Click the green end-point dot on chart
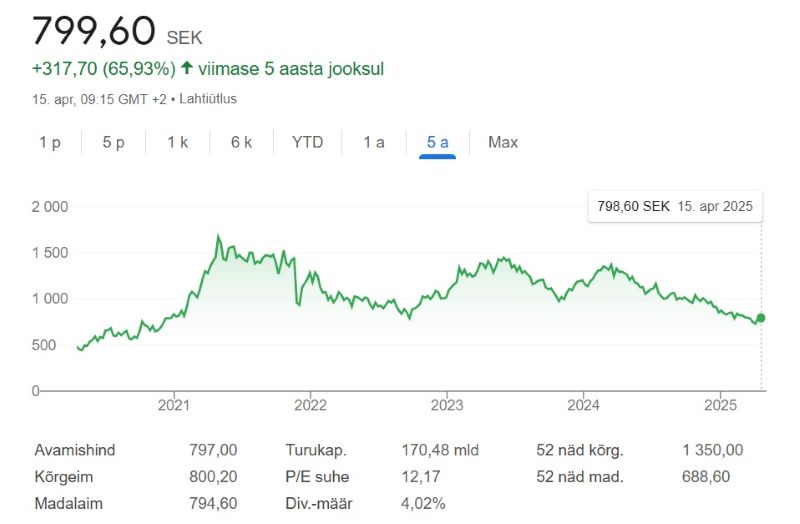This screenshot has width=800, height=524. (761, 318)
